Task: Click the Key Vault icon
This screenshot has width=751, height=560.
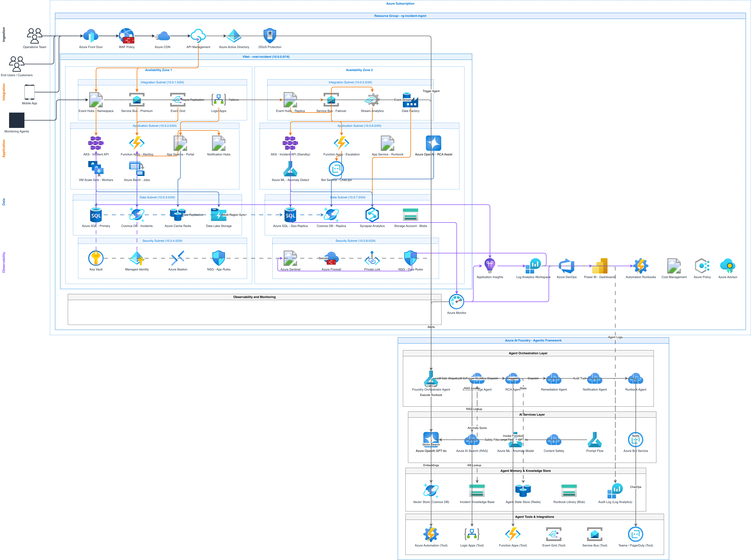Action: pos(96,258)
